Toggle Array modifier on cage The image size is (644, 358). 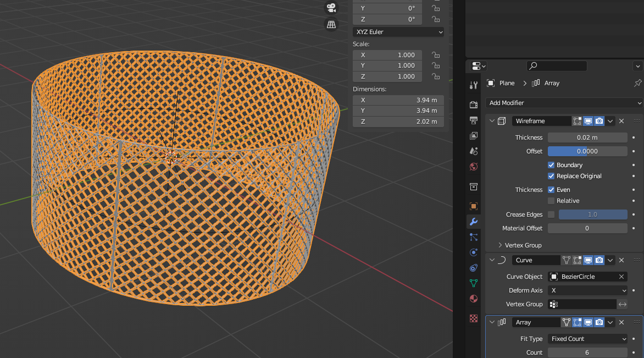(x=567, y=322)
